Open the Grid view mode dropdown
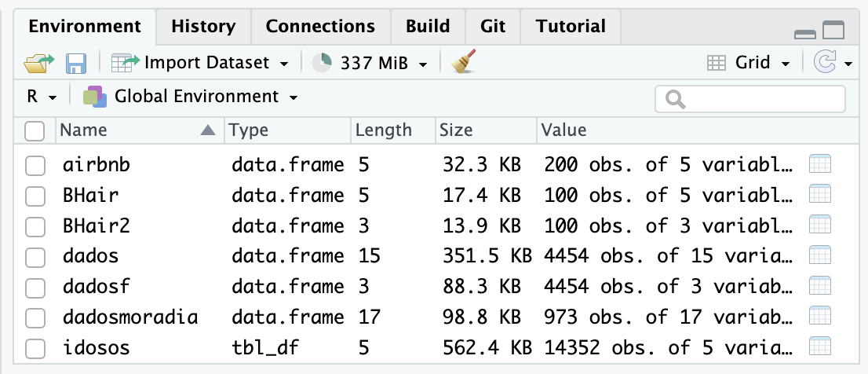868x374 pixels. (x=749, y=63)
